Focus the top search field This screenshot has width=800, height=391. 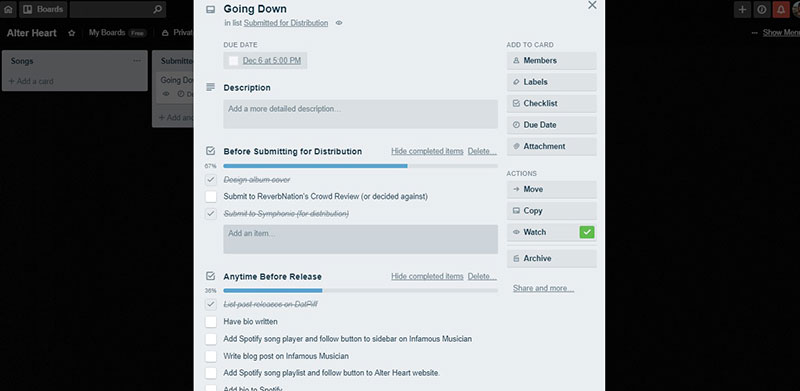coord(117,9)
